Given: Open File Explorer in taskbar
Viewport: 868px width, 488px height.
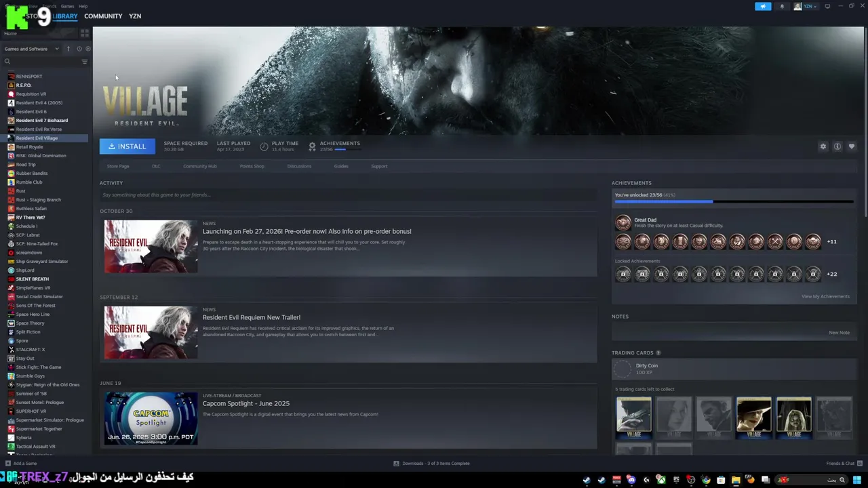Looking at the screenshot, I should (736, 480).
